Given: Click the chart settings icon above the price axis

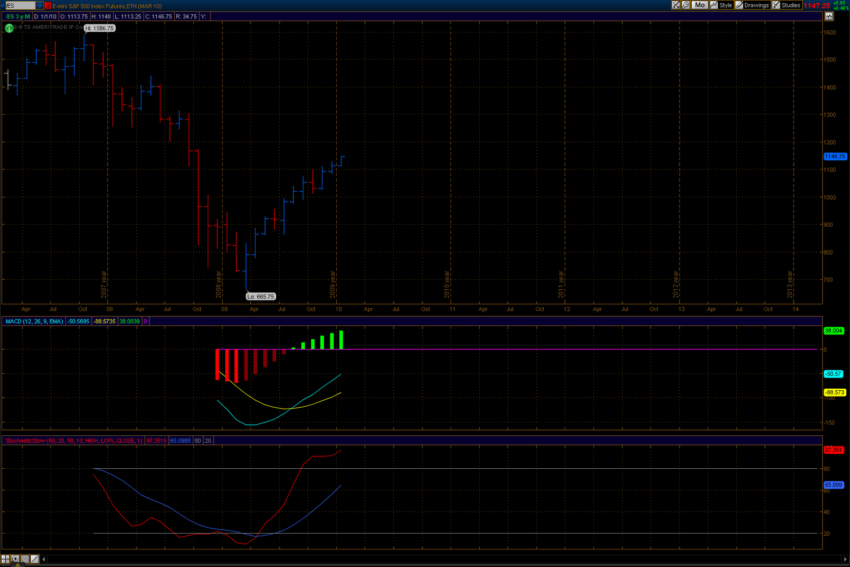Looking at the screenshot, I should point(830,17).
